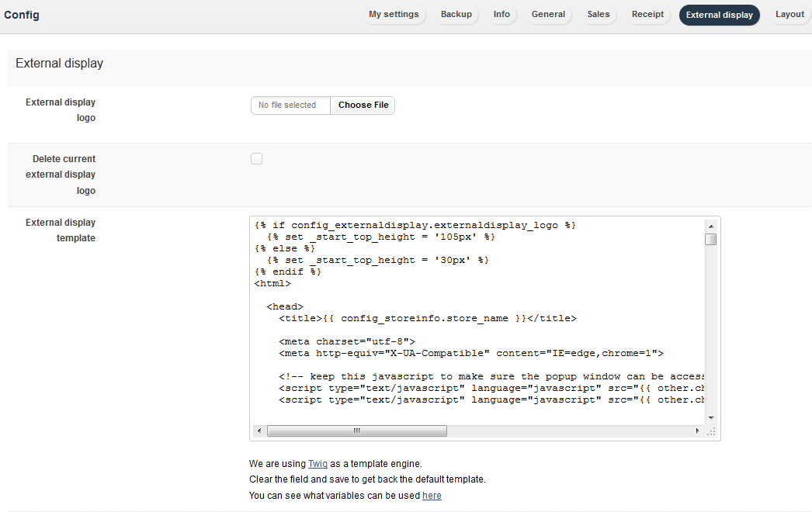The height and width of the screenshot is (512, 812).
Task: Switch to the Receipt tab
Action: [x=647, y=15]
